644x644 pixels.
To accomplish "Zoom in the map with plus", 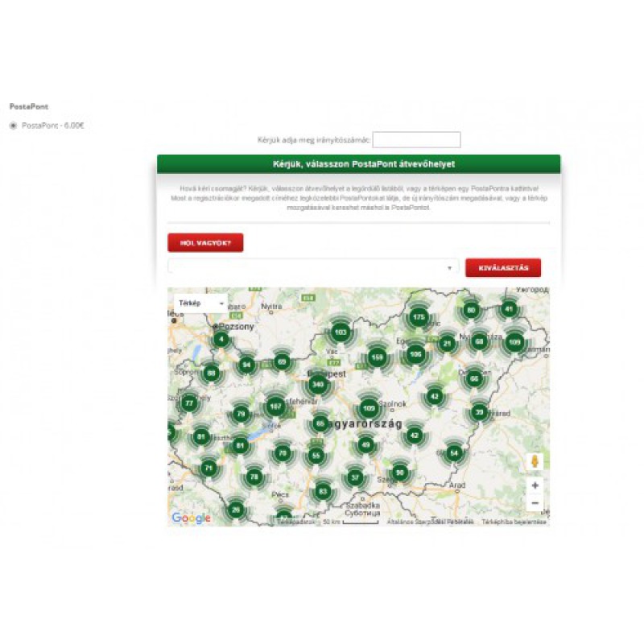I will click(535, 485).
